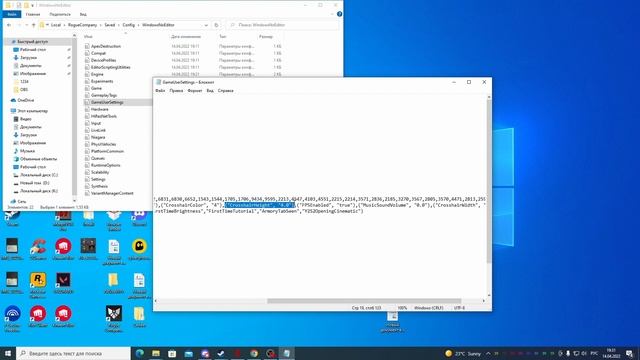
Task: Open Видео under Этот компьютер
Action: pos(26,119)
